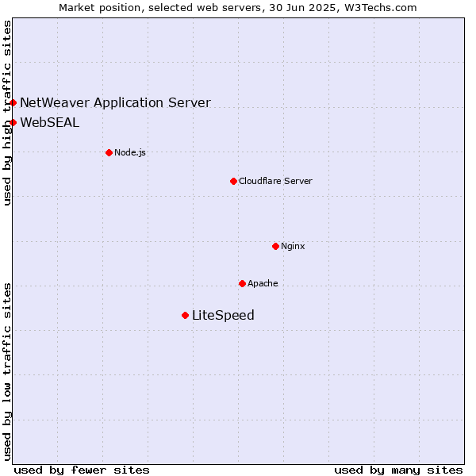Screen dimensions: 476x476
Task: Click the 'NetWeaver Application Server' label
Action: tap(115, 102)
